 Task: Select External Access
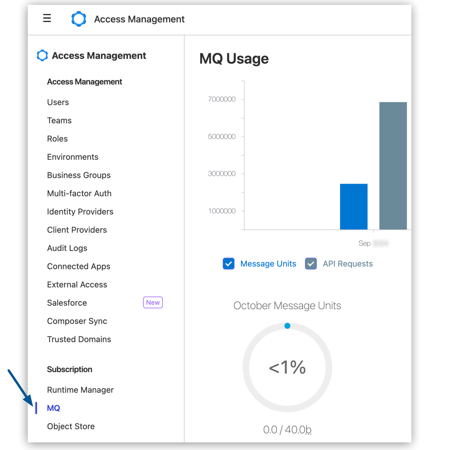click(x=77, y=284)
